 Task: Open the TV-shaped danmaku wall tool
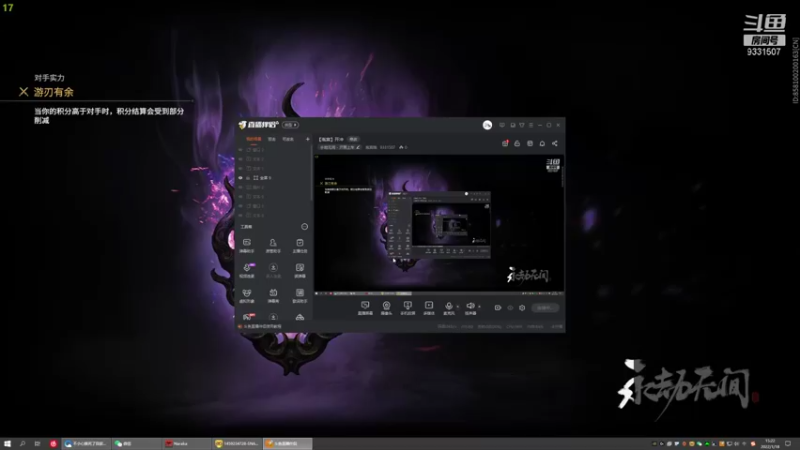tap(273, 295)
